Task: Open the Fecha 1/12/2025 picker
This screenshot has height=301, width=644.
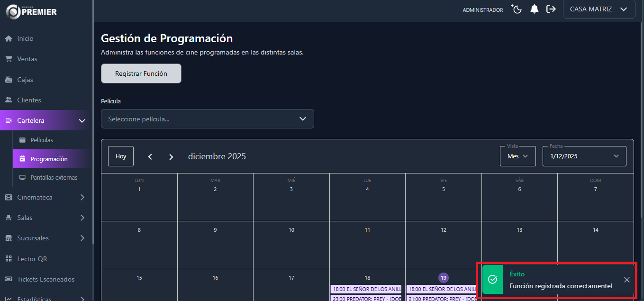Action: (x=584, y=156)
